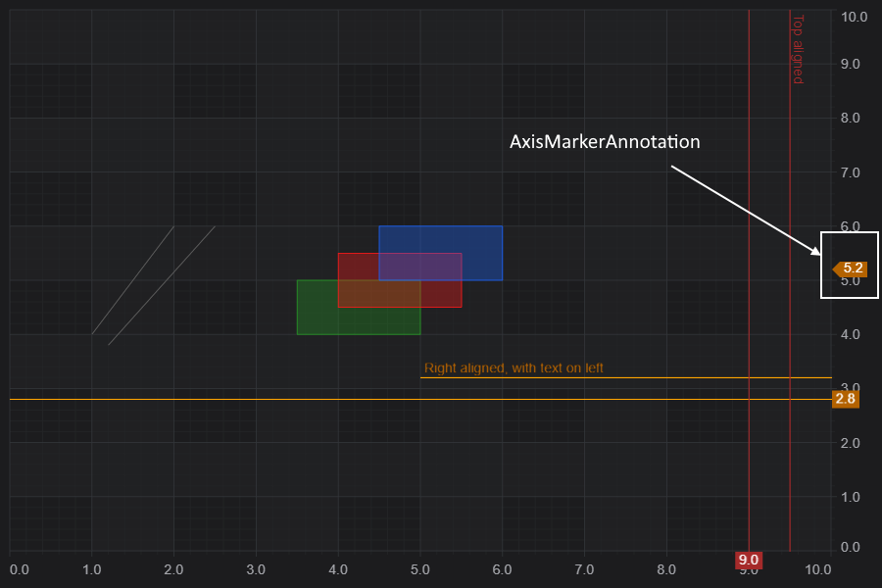Select the blue box annotation
This screenshot has height=588, width=882.
[440, 253]
